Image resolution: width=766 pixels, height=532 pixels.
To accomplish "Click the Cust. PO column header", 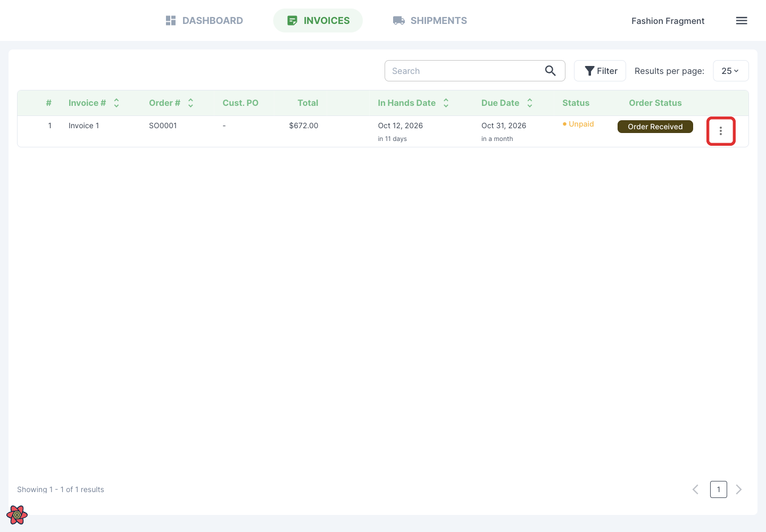I will pos(240,103).
